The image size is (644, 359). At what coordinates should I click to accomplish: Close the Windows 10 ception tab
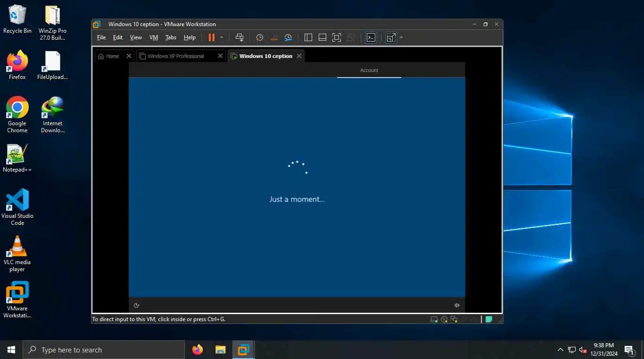coord(299,56)
